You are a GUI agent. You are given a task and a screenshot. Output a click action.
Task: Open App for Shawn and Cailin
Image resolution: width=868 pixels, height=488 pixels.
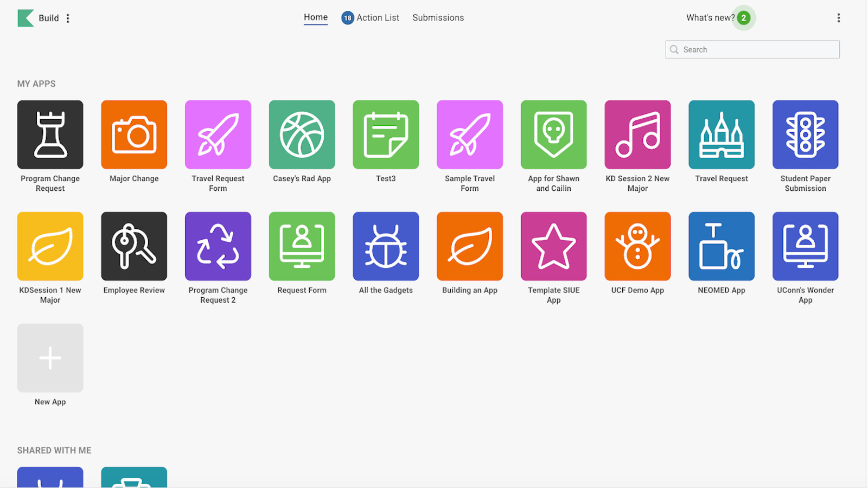553,134
